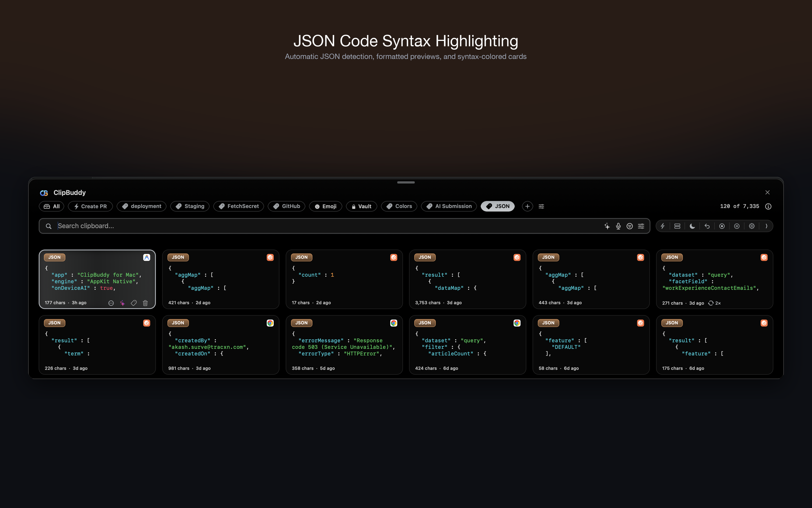Open more options on the 177 chars card

pyautogui.click(x=111, y=303)
